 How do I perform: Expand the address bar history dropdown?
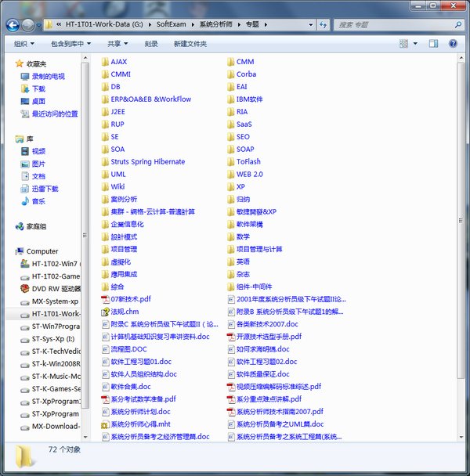(x=311, y=24)
